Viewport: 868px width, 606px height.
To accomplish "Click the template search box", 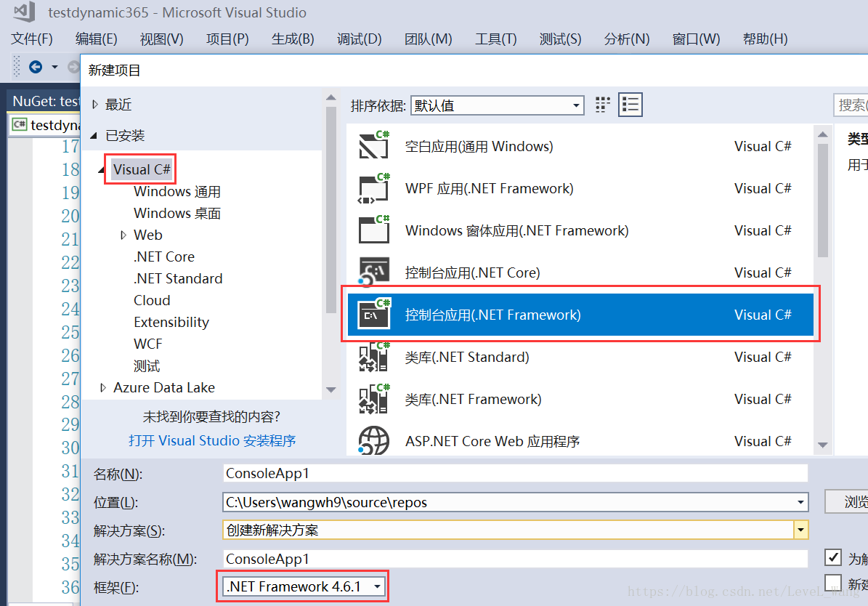I will [851, 105].
